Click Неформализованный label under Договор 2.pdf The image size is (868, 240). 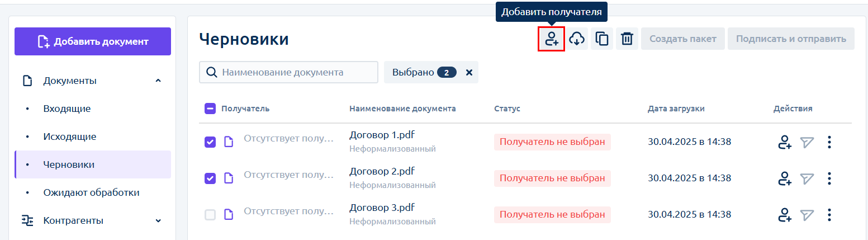[392, 185]
